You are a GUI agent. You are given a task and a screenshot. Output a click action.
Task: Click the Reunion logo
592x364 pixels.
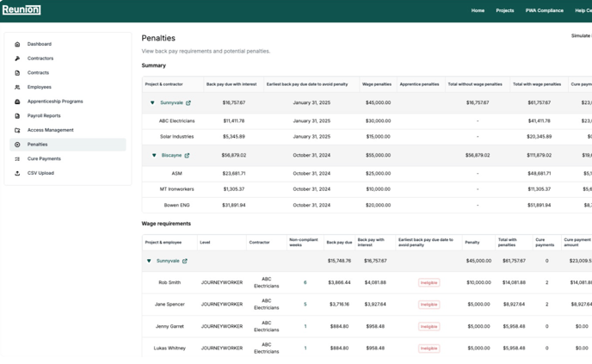point(22,10)
